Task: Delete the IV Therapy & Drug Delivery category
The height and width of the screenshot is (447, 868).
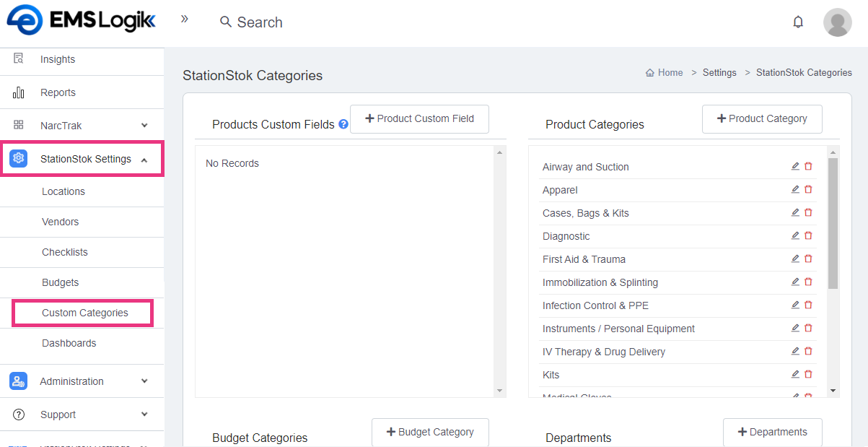Action: [x=808, y=351]
